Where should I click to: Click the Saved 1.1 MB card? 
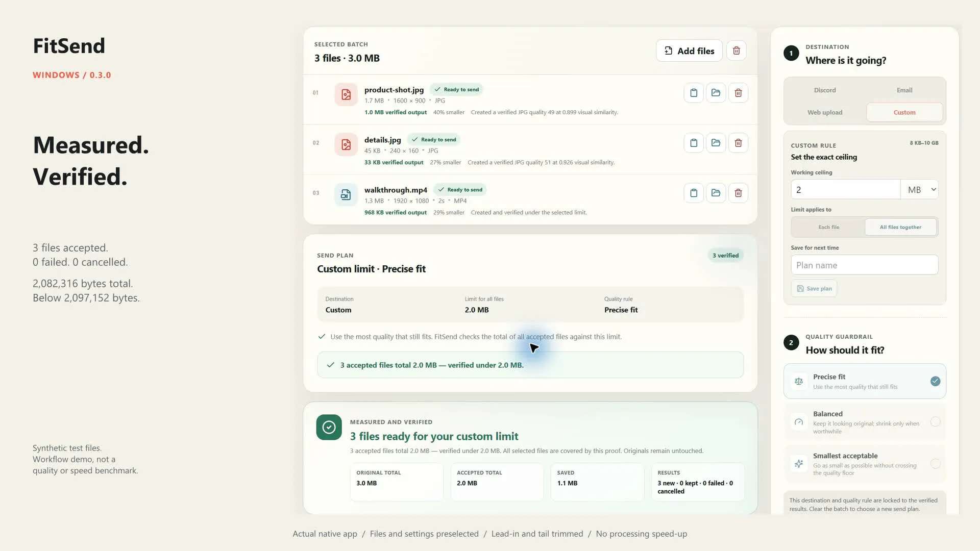(x=597, y=482)
